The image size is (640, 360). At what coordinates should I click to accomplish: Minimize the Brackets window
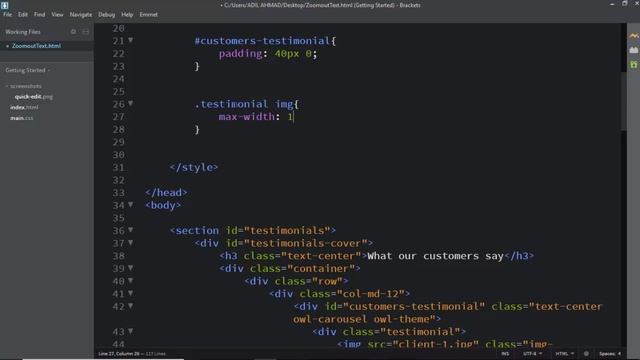(612, 4)
